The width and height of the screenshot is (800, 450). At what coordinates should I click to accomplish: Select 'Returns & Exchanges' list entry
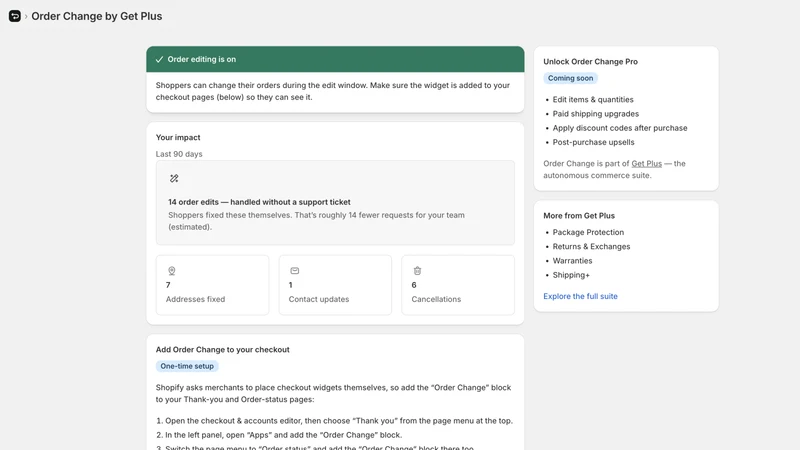pyautogui.click(x=591, y=246)
